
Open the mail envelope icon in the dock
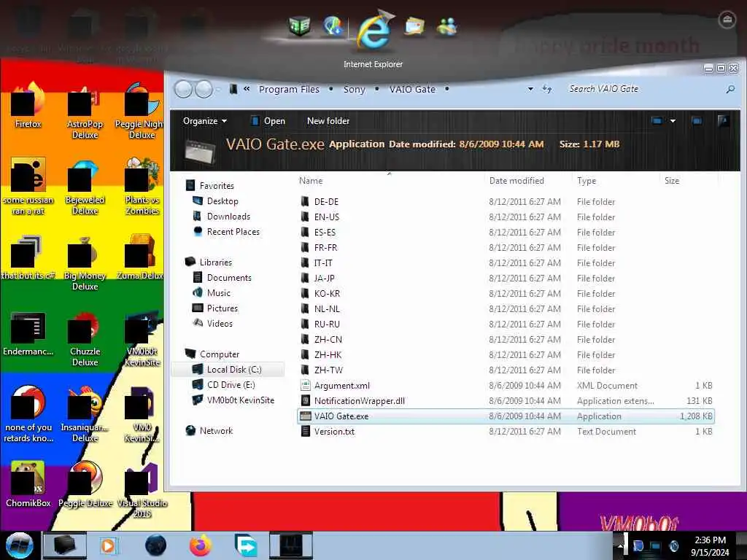point(414,26)
